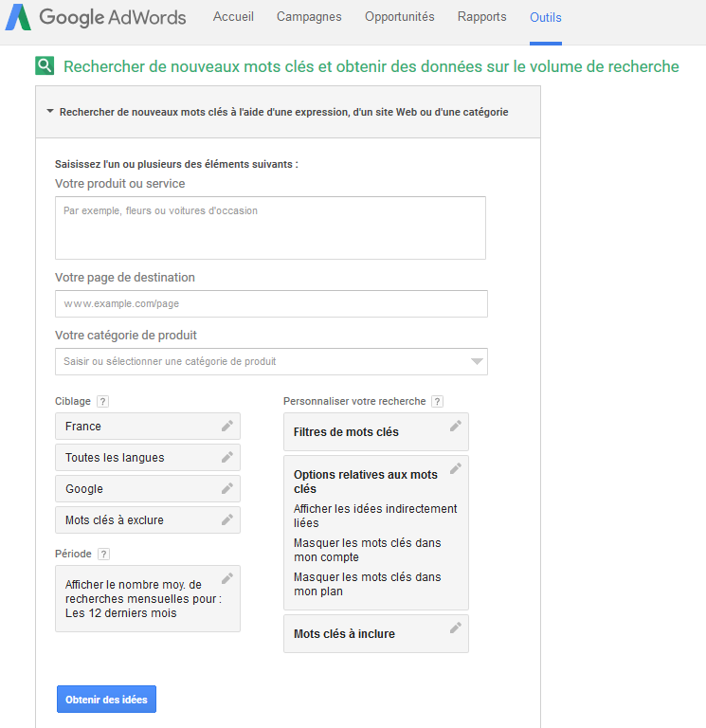Switch to the Opportunités tab
The height and width of the screenshot is (728, 706).
pyautogui.click(x=399, y=17)
